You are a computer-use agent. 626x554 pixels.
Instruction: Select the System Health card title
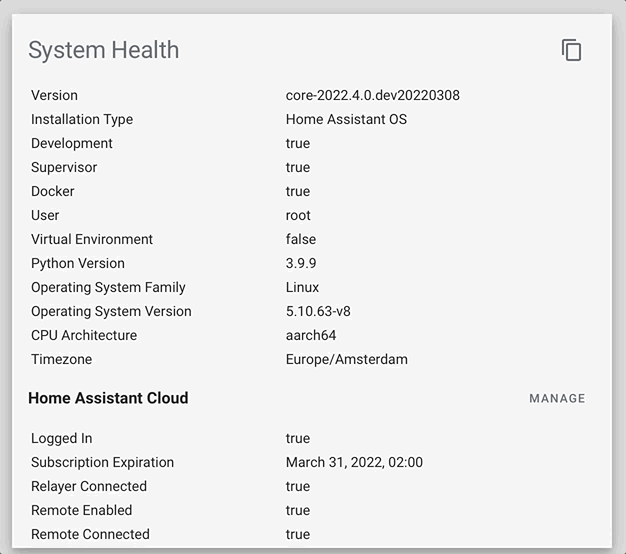pos(104,50)
